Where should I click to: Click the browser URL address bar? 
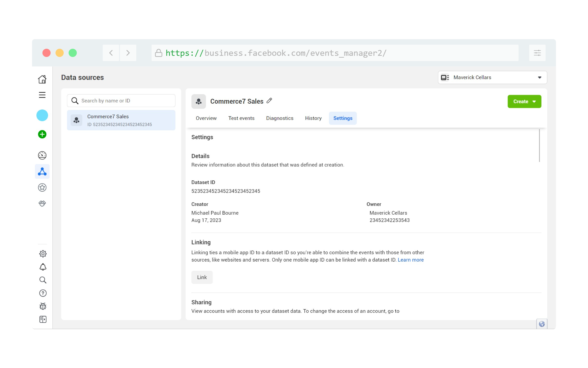point(335,53)
